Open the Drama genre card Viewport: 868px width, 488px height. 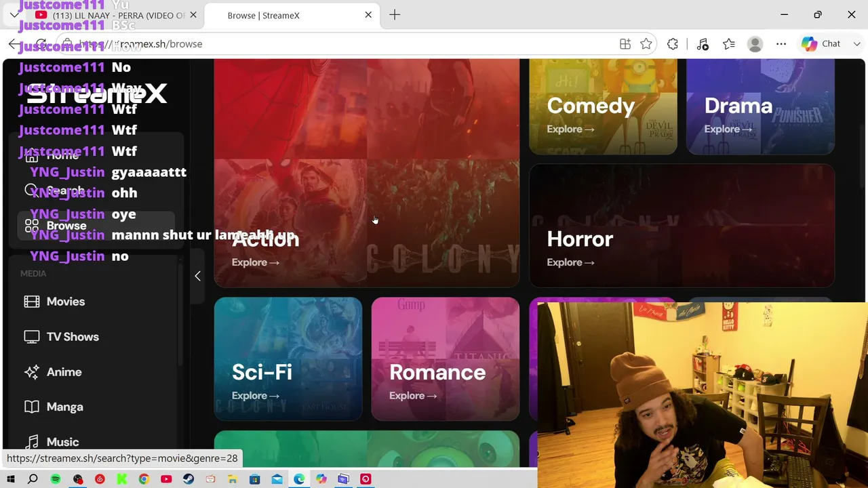point(760,106)
